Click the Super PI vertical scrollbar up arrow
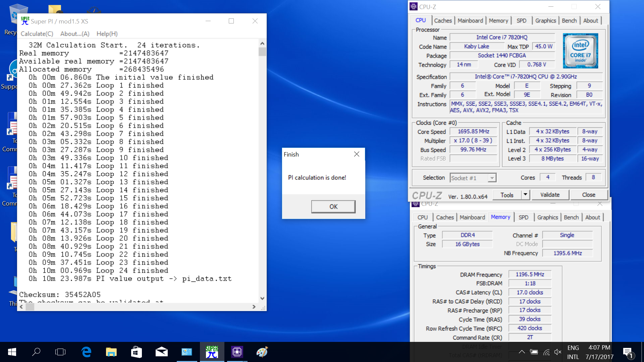The width and height of the screenshot is (644, 362). tap(262, 44)
